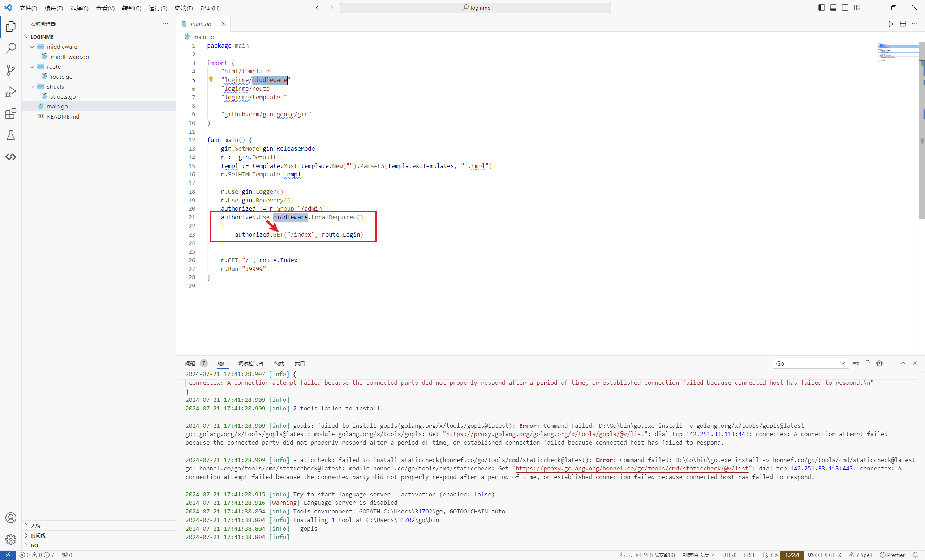925x560 pixels.
Task: Open the Search view in activity bar
Action: tap(11, 48)
